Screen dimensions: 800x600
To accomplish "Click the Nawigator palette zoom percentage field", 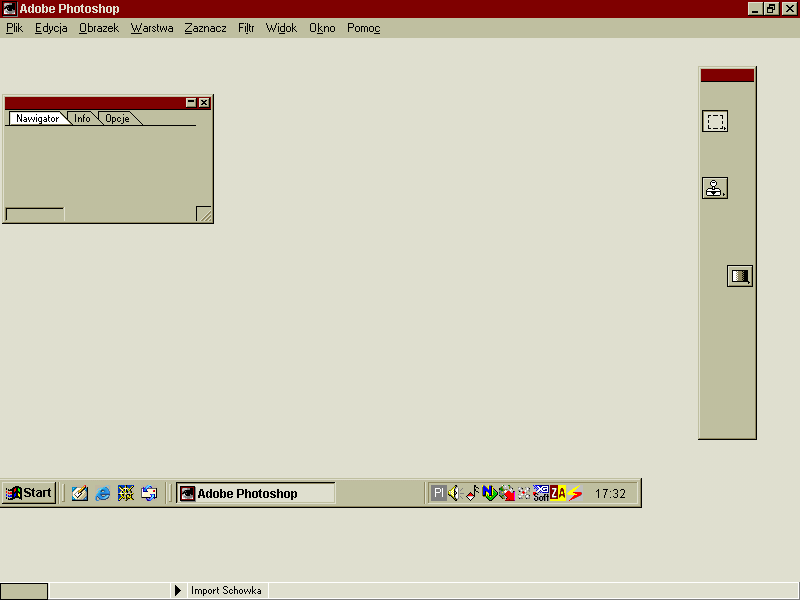I will [x=35, y=214].
